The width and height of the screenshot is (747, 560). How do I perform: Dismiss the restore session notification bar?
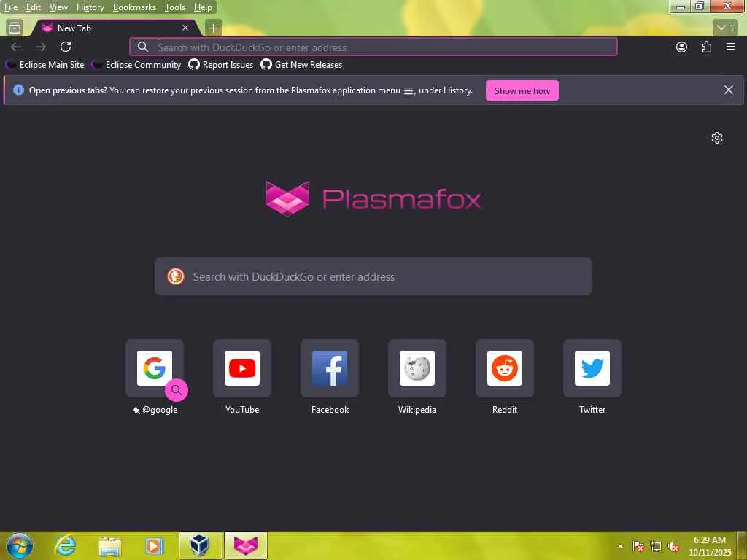pyautogui.click(x=729, y=90)
